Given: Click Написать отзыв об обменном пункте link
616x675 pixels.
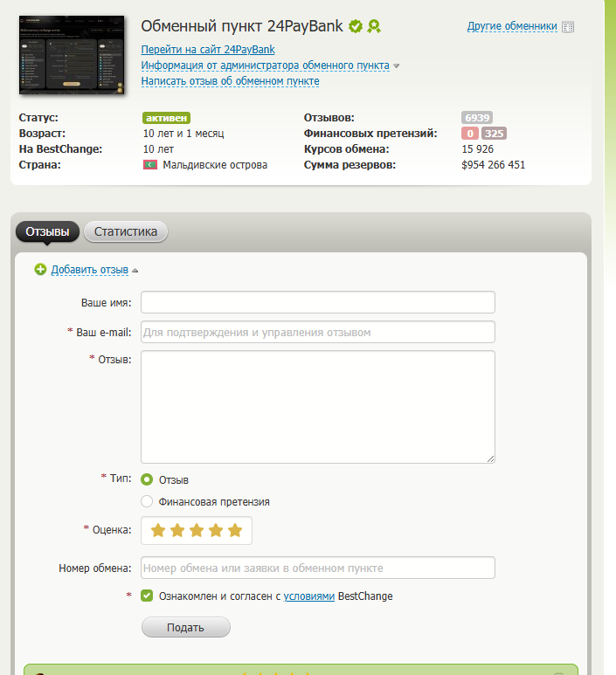Looking at the screenshot, I should pyautogui.click(x=231, y=81).
